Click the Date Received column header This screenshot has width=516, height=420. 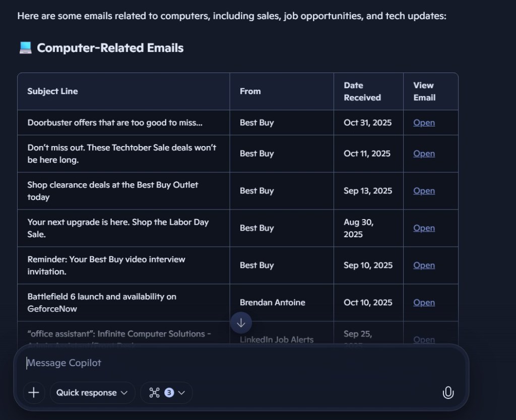coord(362,91)
